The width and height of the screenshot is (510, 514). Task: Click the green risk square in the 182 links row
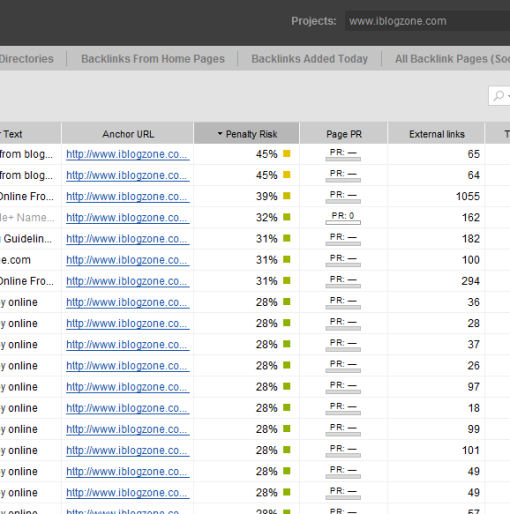(287, 238)
